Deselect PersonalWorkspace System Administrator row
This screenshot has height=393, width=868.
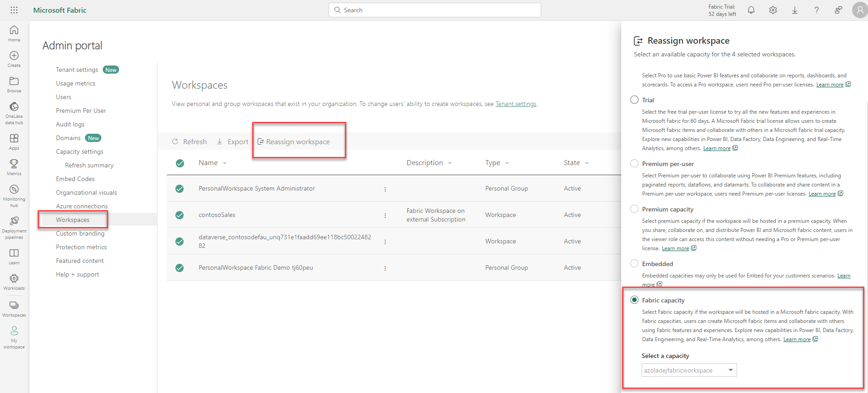tap(180, 189)
